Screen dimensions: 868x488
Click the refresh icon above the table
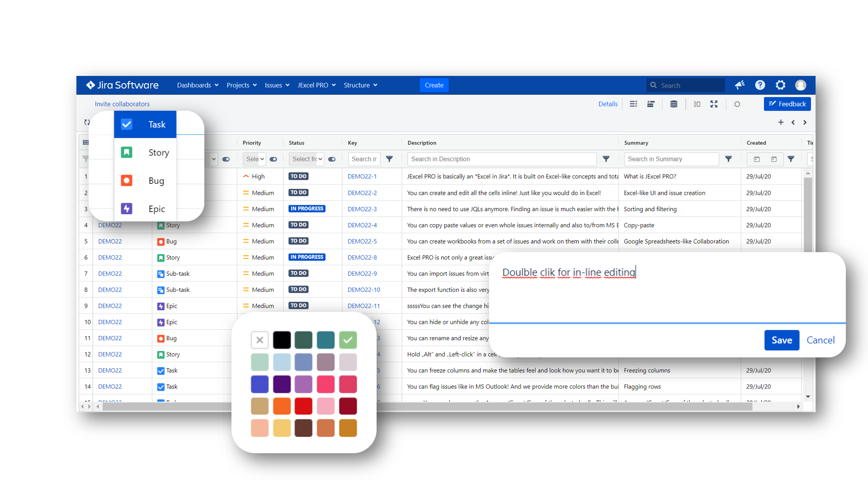coord(87,122)
